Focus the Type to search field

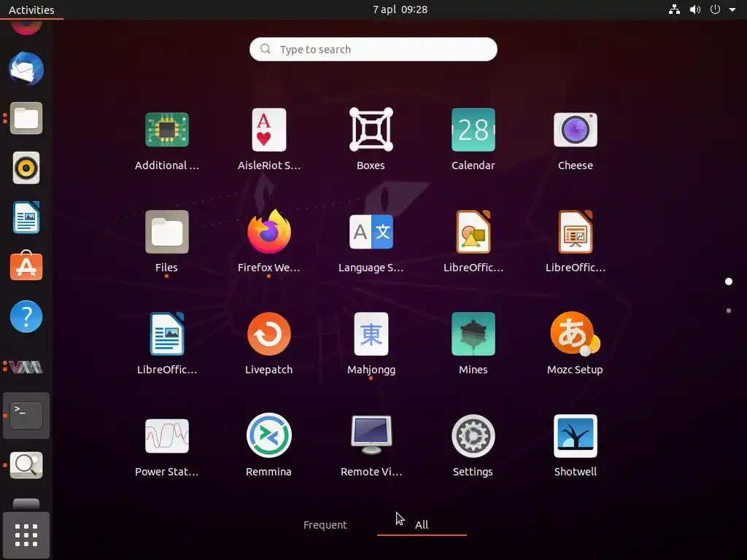click(373, 49)
